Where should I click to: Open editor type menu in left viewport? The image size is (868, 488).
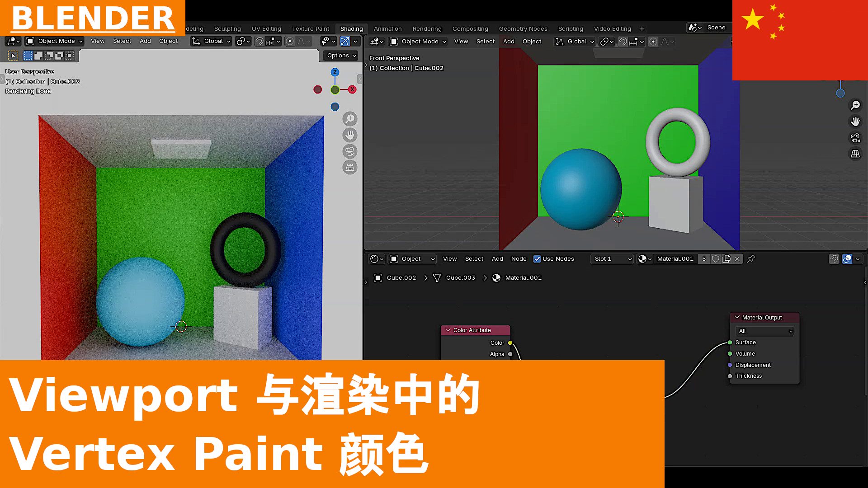point(13,41)
